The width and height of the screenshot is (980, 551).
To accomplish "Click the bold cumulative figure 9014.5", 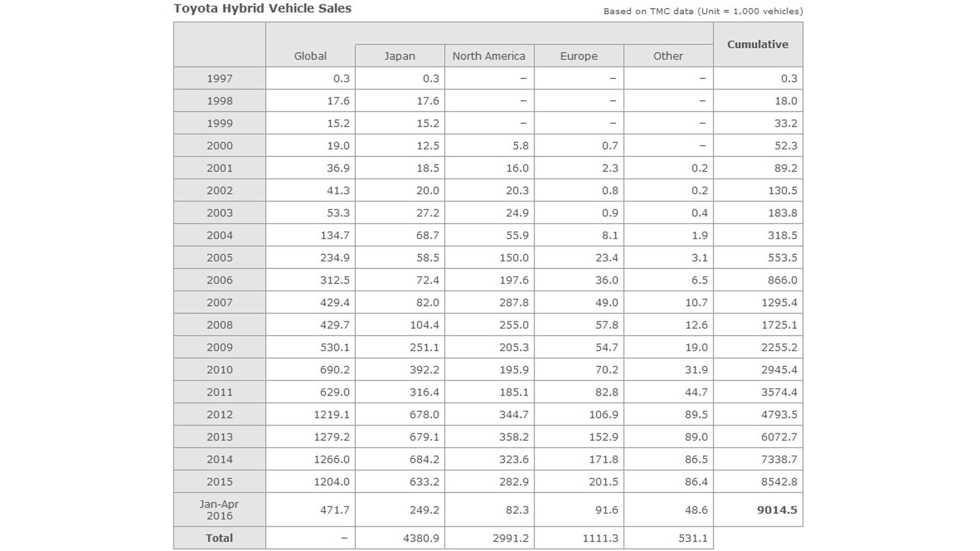I will point(777,510).
